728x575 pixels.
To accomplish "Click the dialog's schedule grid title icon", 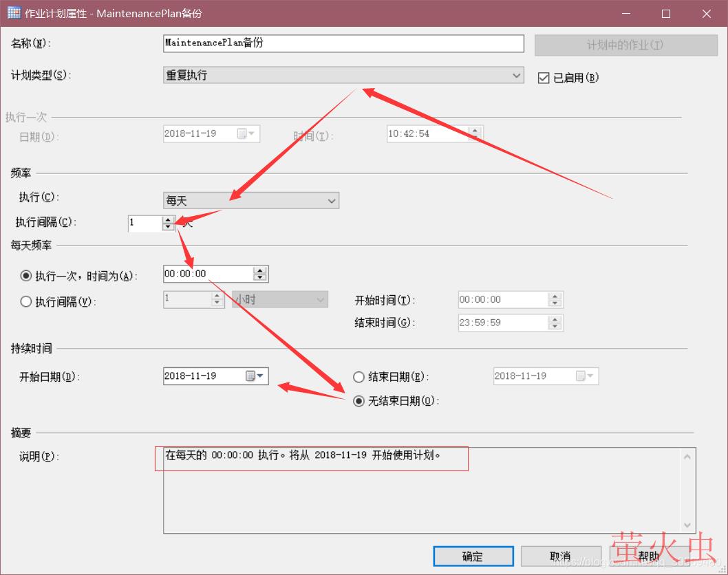I will click(x=13, y=14).
